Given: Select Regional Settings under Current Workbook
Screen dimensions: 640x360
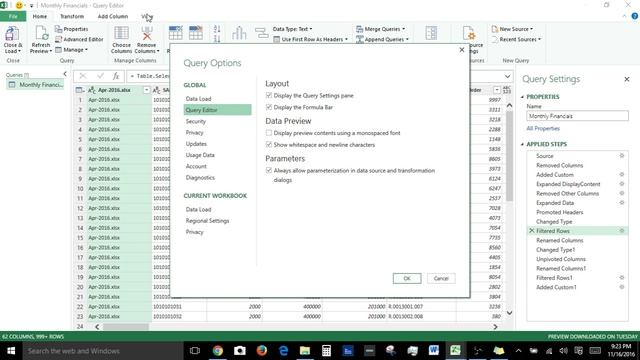Looking at the screenshot, I should coord(207,220).
